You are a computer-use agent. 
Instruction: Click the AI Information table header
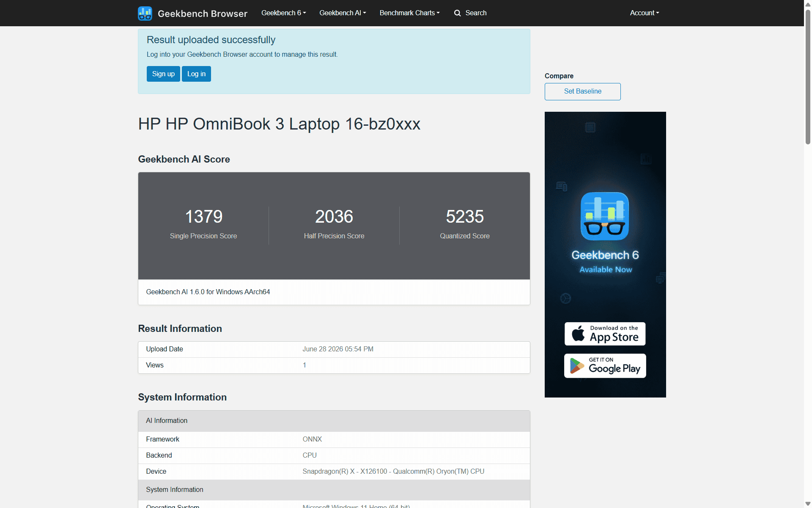tap(334, 421)
